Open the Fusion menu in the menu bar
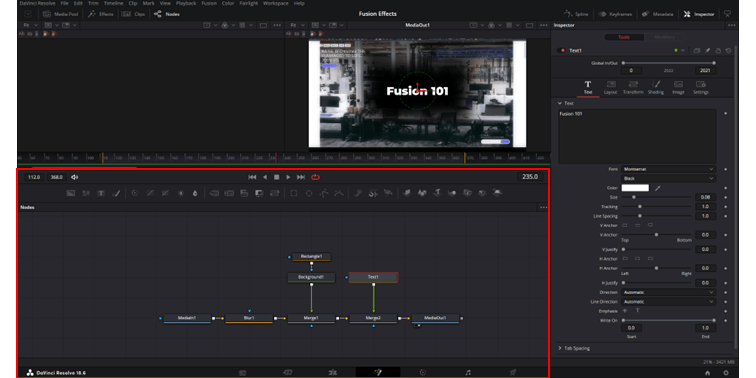Image resolution: width=756 pixels, height=378 pixels. click(209, 3)
